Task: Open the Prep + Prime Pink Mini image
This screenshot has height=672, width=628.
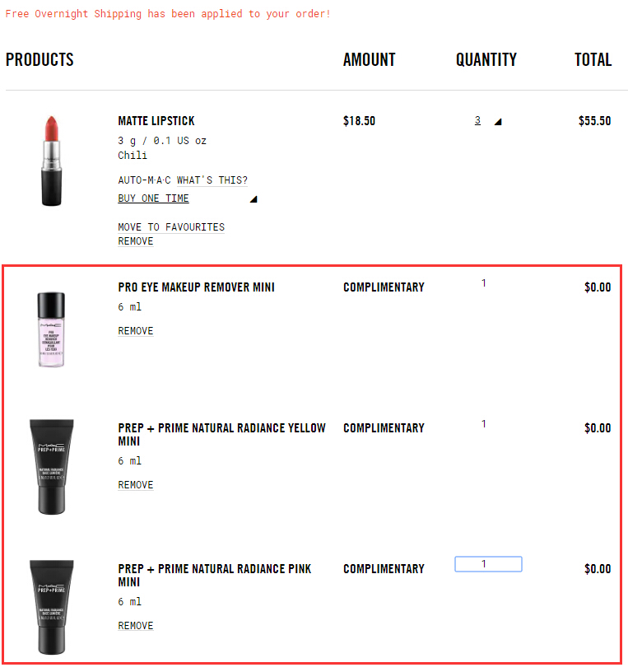Action: click(x=51, y=607)
